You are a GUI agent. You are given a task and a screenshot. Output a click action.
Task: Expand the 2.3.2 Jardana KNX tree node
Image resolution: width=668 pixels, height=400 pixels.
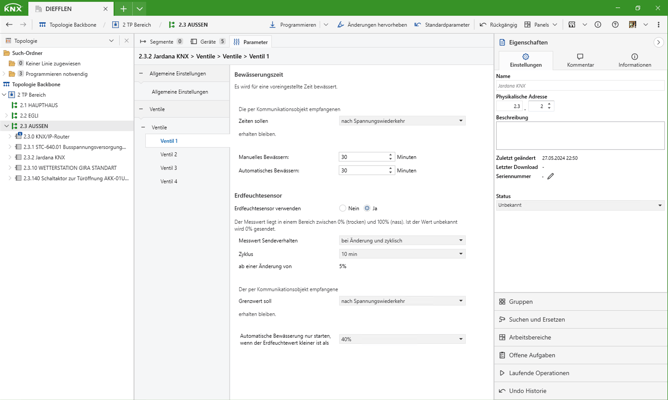tap(10, 157)
